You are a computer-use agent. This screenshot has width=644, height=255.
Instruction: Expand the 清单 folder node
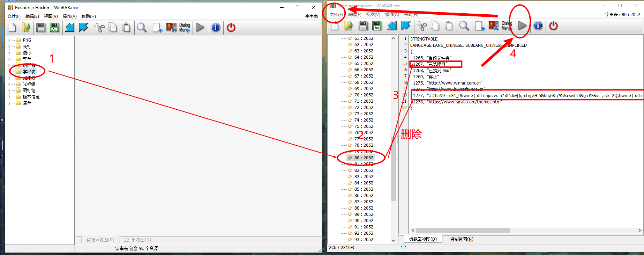(x=9, y=103)
